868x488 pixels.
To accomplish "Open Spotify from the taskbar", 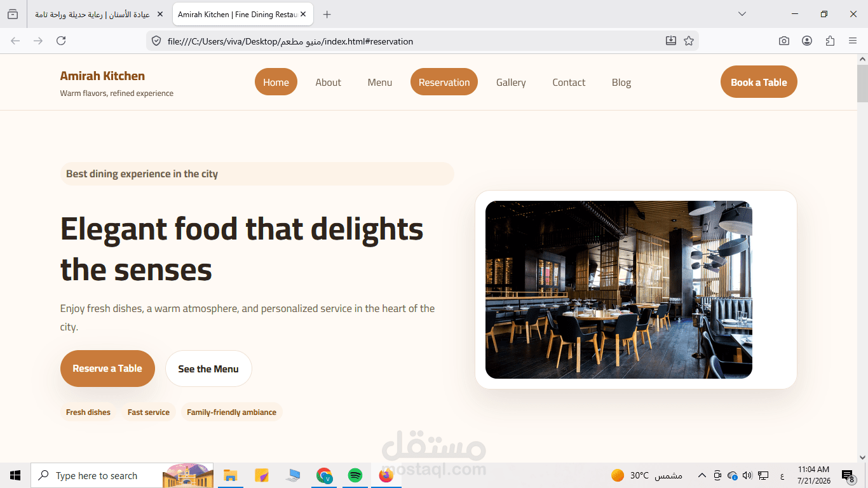I will (x=355, y=475).
